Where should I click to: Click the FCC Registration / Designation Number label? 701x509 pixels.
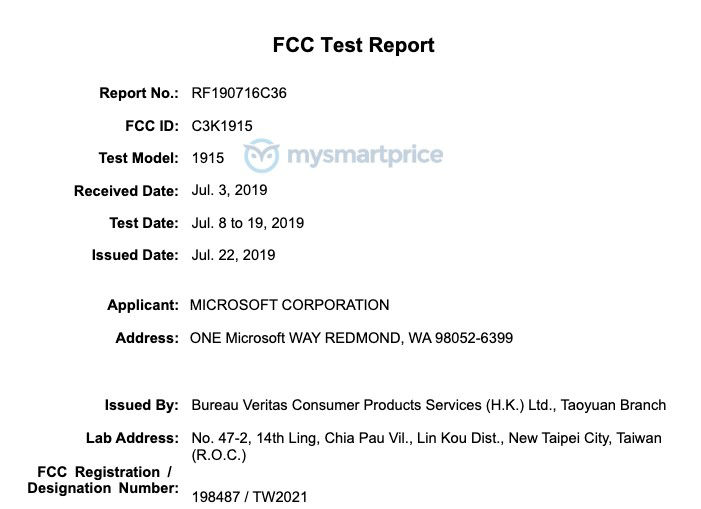pyautogui.click(x=103, y=480)
